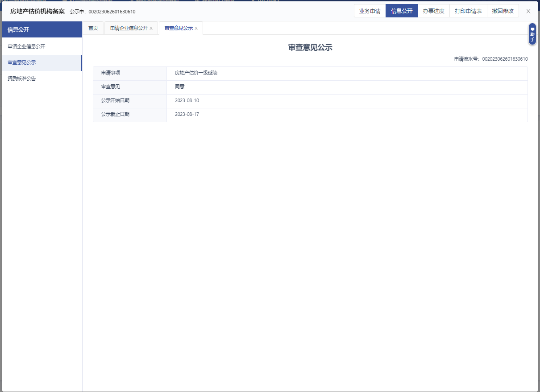The image size is (540, 392).
Task: Close the 审查意见公示 tab via its x
Action: (196, 29)
